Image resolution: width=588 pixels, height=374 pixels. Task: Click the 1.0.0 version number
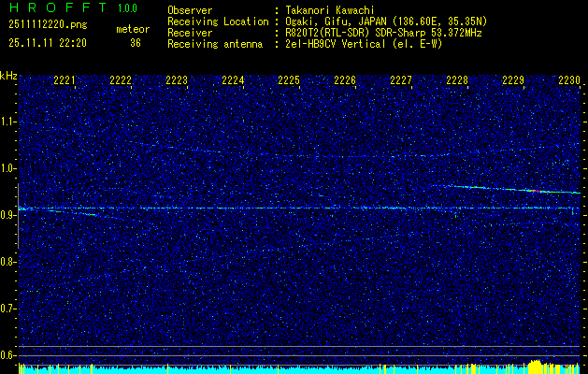coord(129,8)
